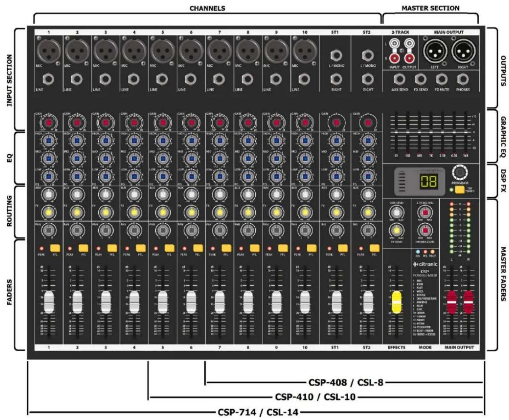Click the channel 8 LINE jack socket
Viewport: 509px width, 420px height.
pyautogui.click(x=247, y=79)
